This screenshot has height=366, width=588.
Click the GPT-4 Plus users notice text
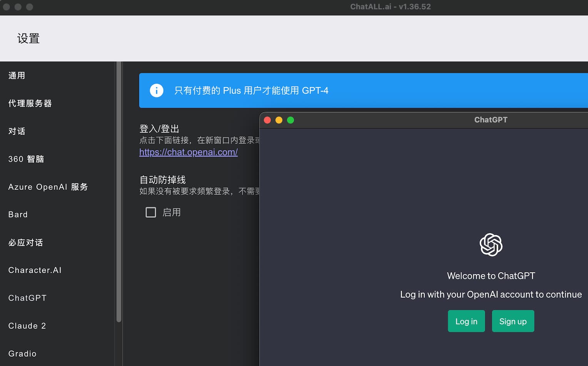point(251,90)
